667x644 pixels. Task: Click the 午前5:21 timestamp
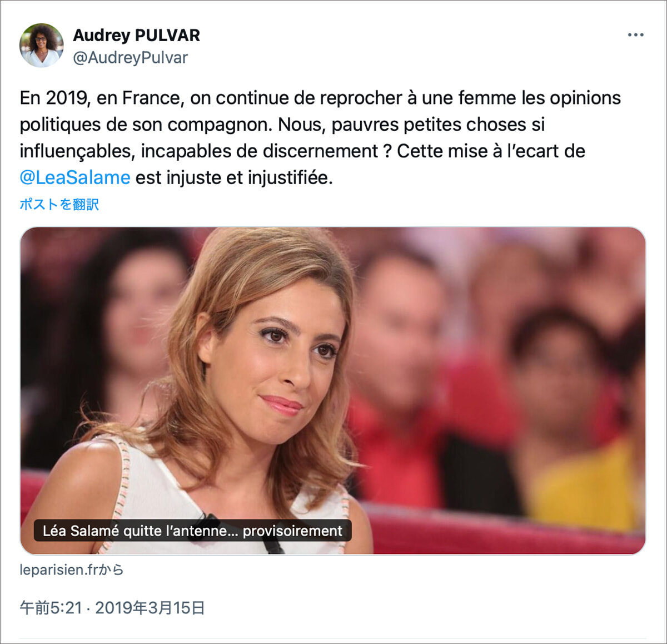(x=51, y=608)
